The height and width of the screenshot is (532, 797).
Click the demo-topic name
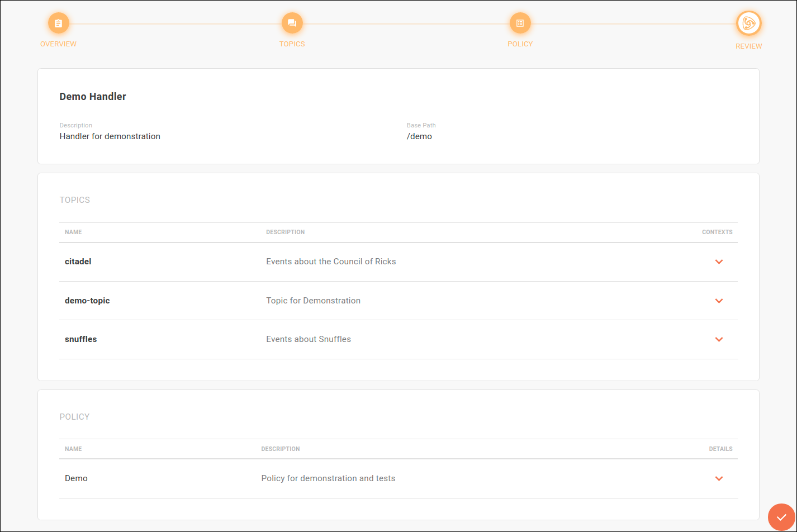tap(87, 301)
